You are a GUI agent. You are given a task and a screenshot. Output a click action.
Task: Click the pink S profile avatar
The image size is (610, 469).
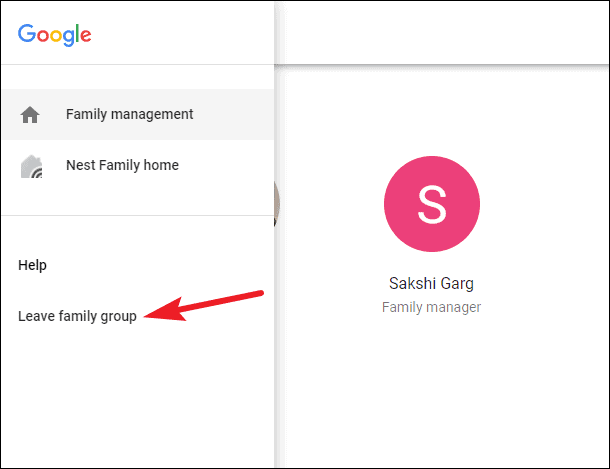(432, 204)
